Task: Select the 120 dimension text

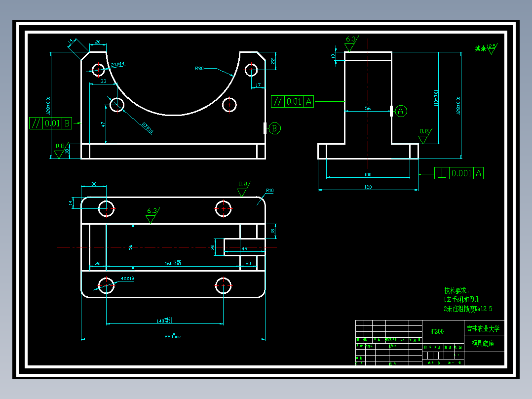Action: tap(368, 187)
